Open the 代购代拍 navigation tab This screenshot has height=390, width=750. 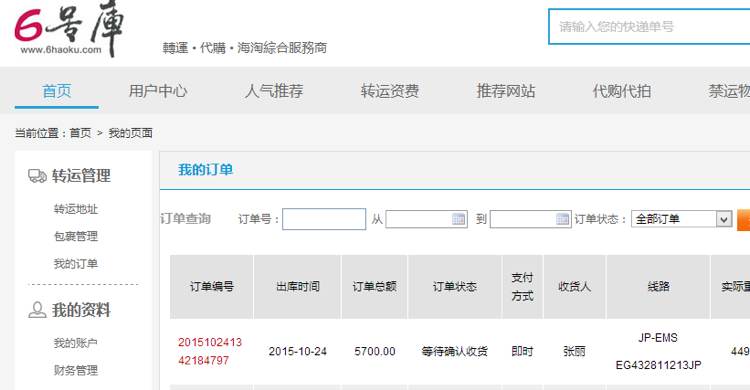621,91
